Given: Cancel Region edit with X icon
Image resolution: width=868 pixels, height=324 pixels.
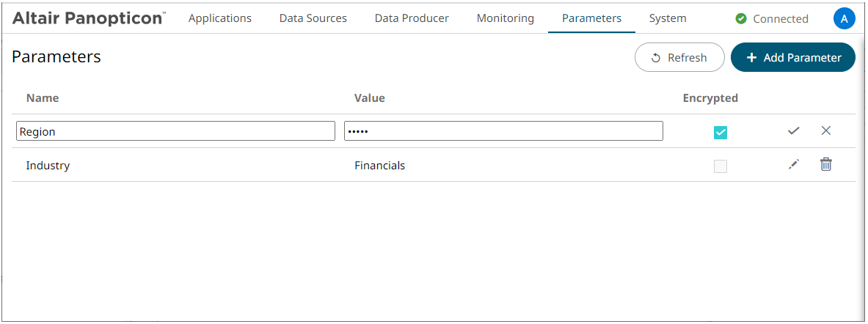Looking at the screenshot, I should coord(826,131).
